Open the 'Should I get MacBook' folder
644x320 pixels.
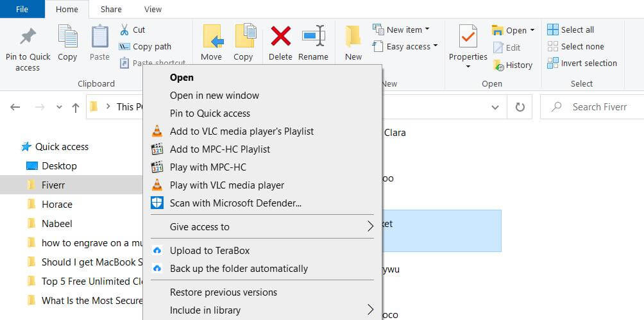pyautogui.click(x=85, y=262)
